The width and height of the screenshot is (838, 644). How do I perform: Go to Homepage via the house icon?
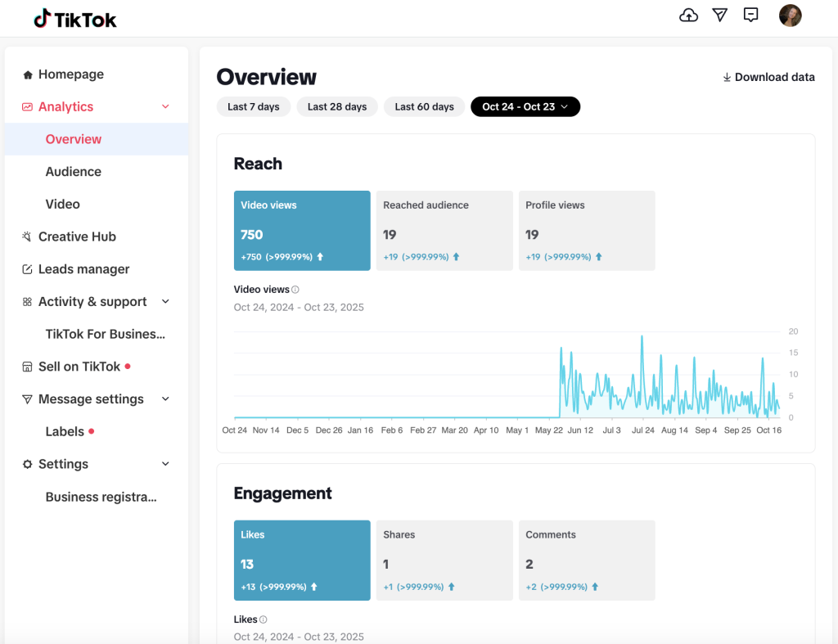click(x=71, y=74)
